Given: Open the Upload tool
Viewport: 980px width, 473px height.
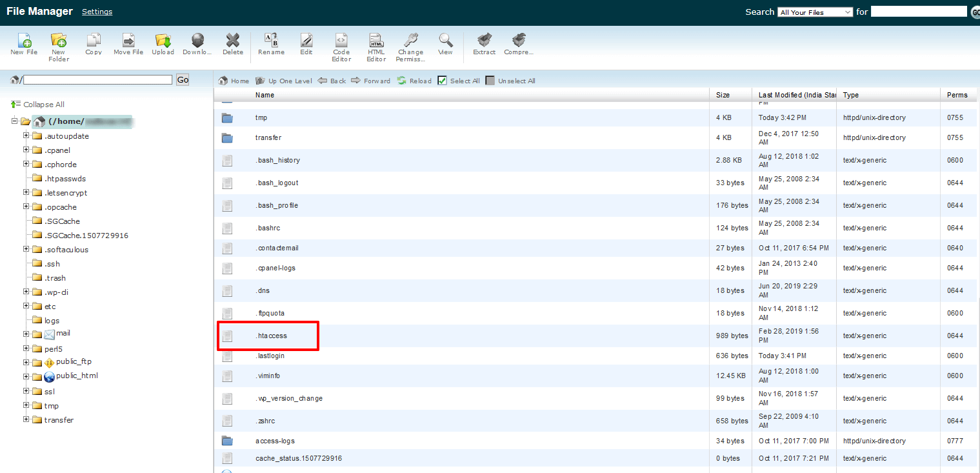Looking at the screenshot, I should pyautogui.click(x=163, y=40).
